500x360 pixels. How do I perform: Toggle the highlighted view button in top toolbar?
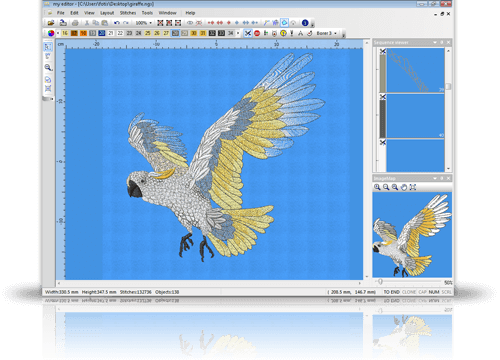pyautogui.click(x=284, y=23)
